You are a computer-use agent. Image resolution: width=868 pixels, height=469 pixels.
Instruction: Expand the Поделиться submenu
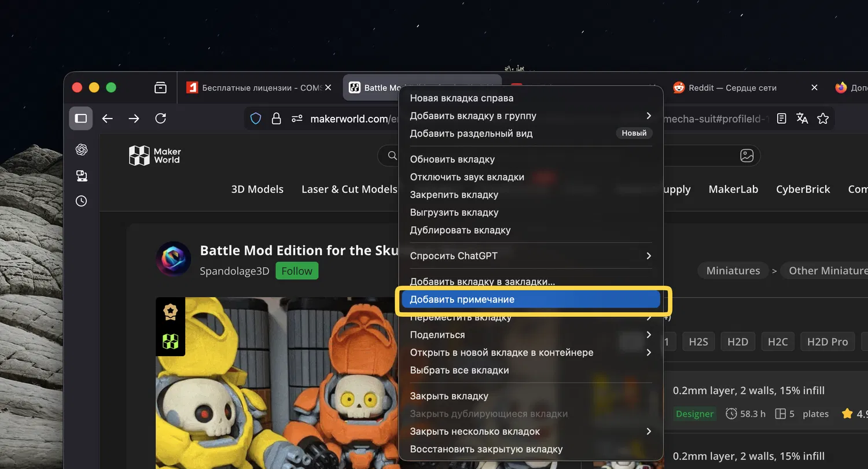531,335
